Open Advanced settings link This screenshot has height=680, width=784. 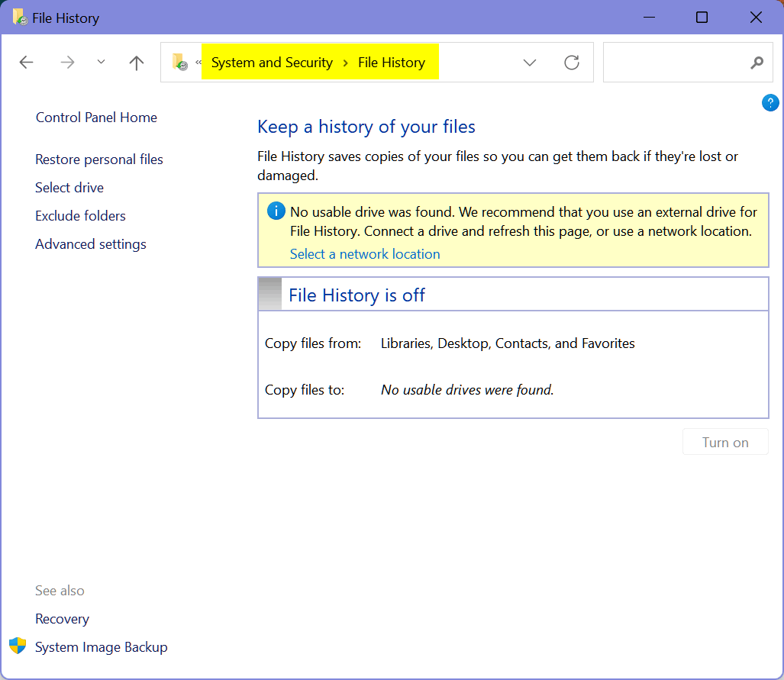click(91, 244)
